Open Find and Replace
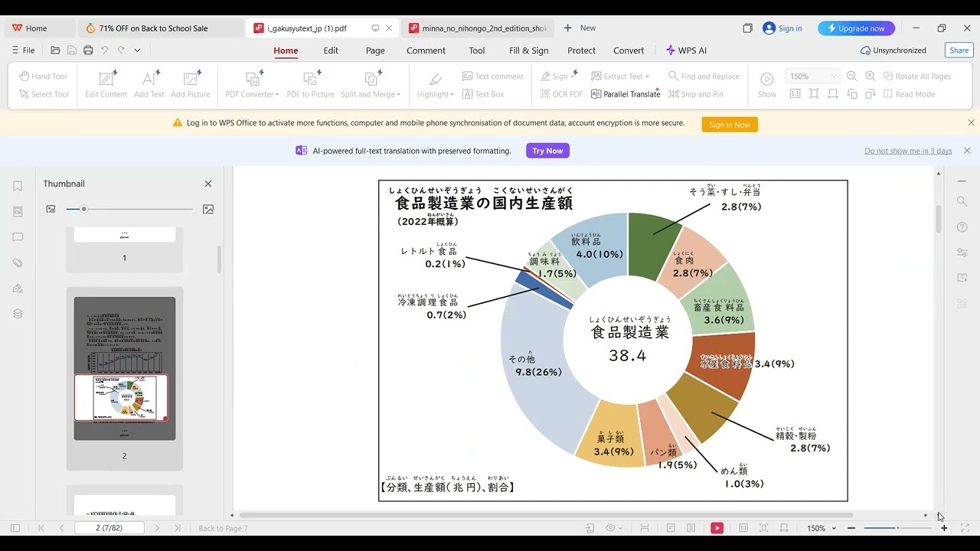 tap(704, 77)
